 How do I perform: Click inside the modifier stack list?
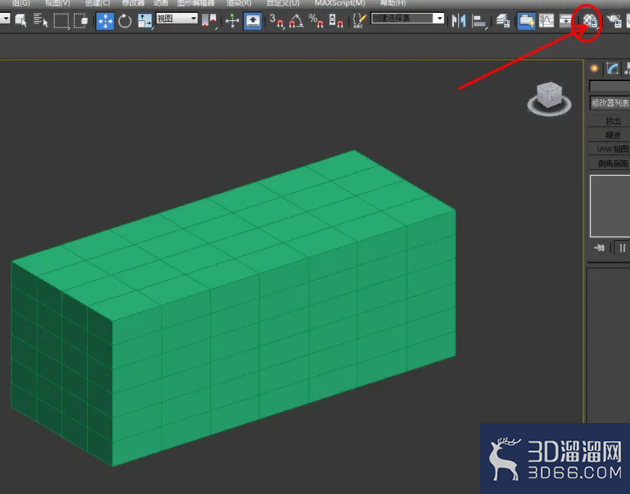point(610,206)
